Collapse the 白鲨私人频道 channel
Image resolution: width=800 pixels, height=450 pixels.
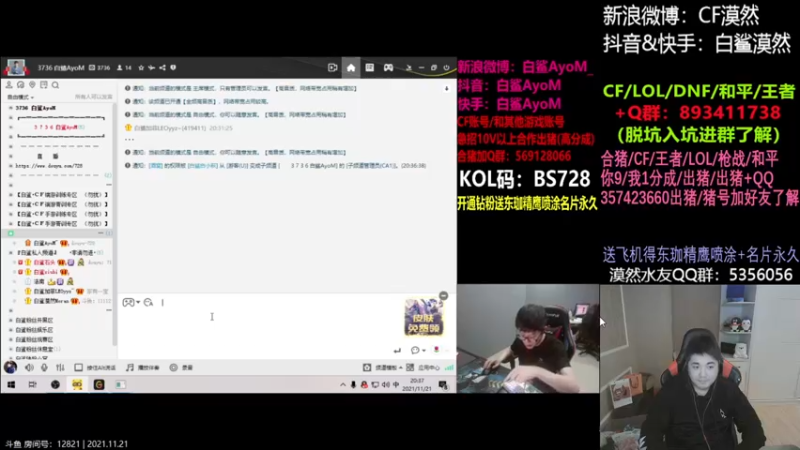point(10,253)
